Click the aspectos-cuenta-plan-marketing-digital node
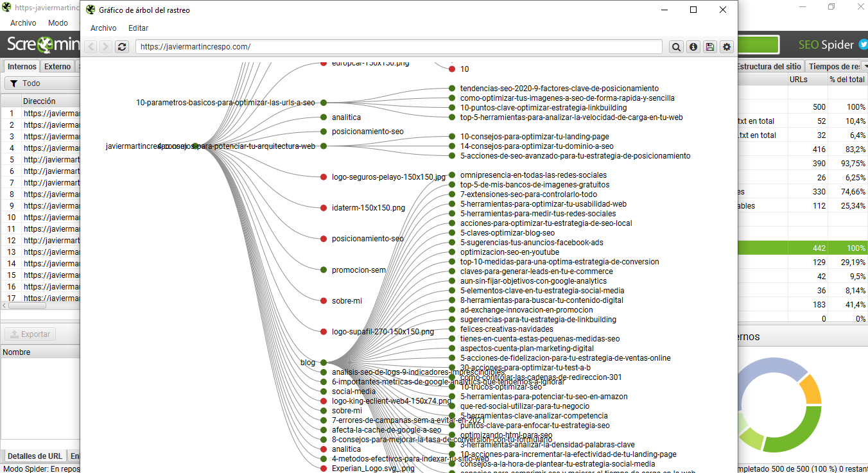 pos(452,348)
